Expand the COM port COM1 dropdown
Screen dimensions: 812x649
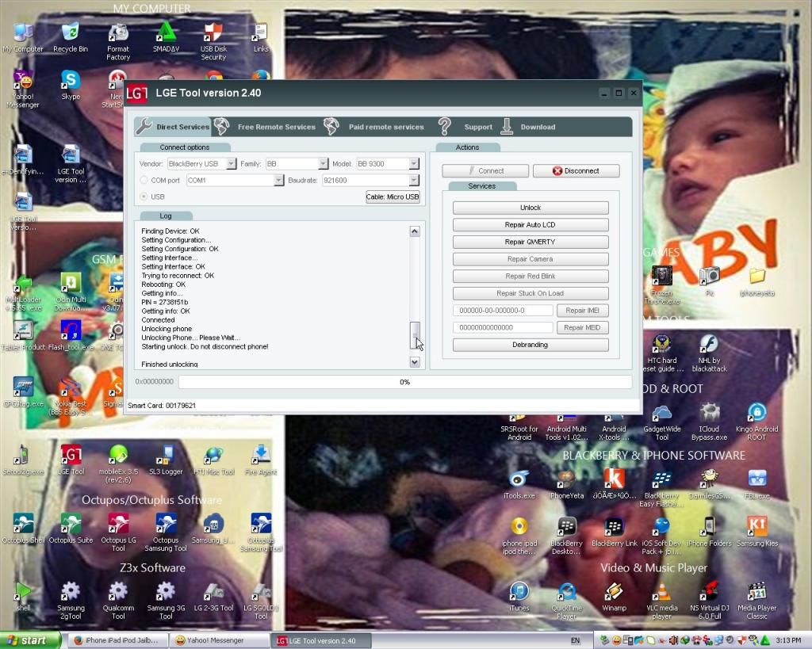click(278, 180)
